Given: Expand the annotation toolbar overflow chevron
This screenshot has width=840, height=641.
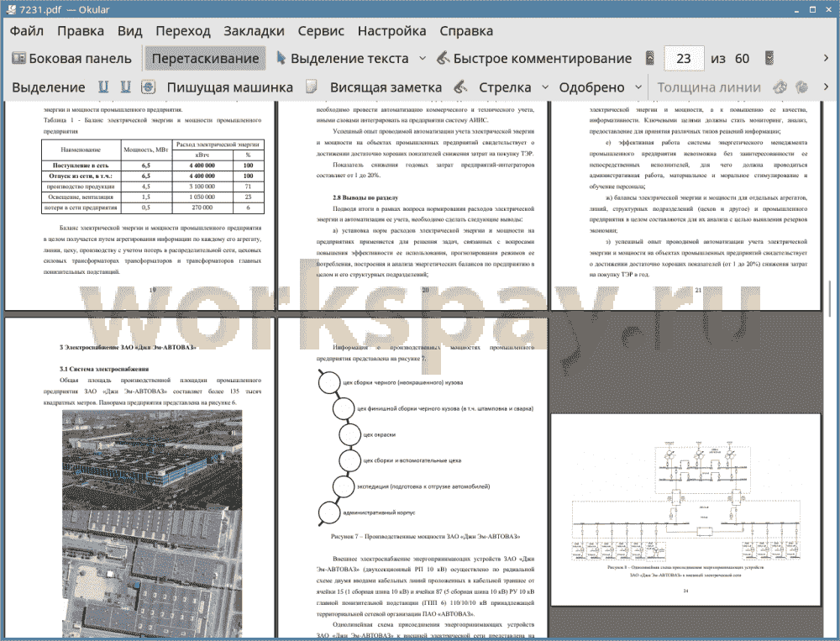Looking at the screenshot, I should 826,87.
